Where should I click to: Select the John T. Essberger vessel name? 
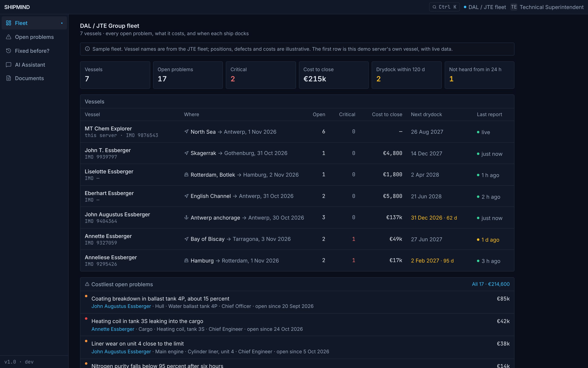pos(108,150)
